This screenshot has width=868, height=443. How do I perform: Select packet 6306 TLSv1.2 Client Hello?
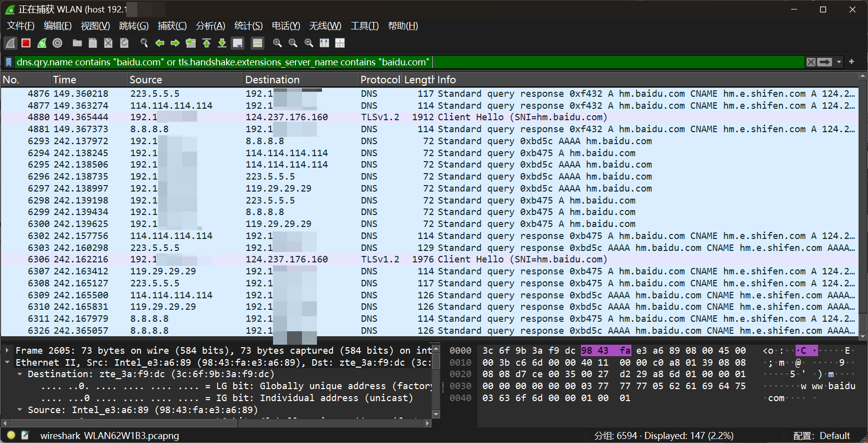pos(429,259)
